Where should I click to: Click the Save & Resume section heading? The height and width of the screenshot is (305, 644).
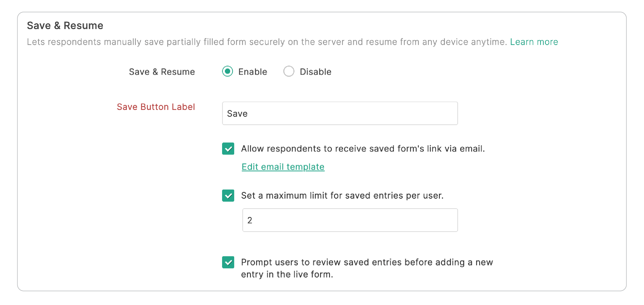point(65,25)
